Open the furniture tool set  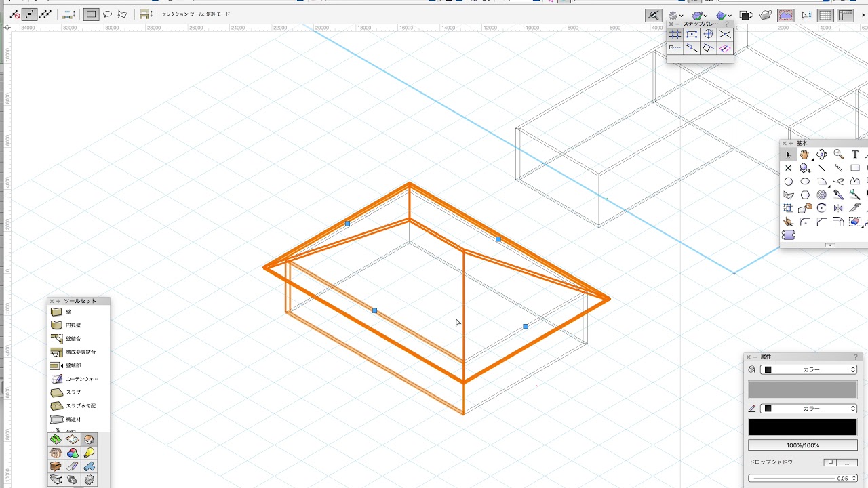56,466
